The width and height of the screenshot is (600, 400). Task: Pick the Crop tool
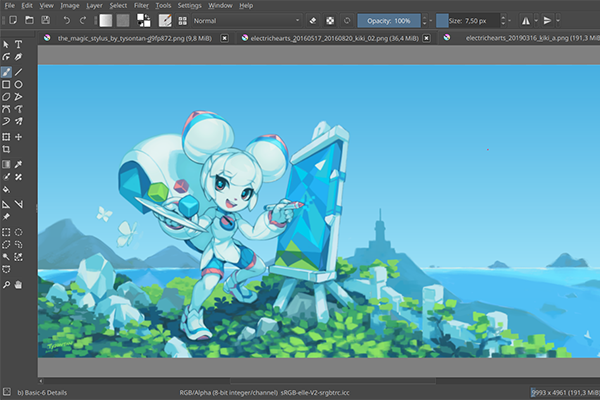coord(6,149)
